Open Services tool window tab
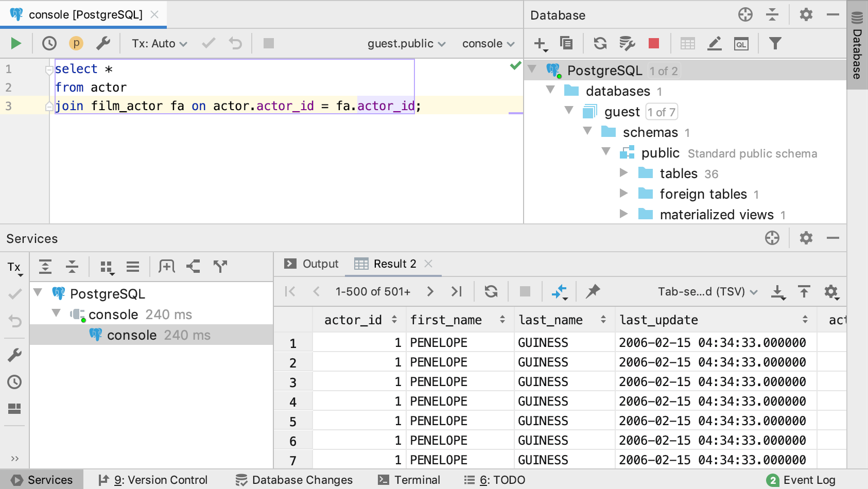Viewport: 868px width, 489px height. (x=42, y=480)
